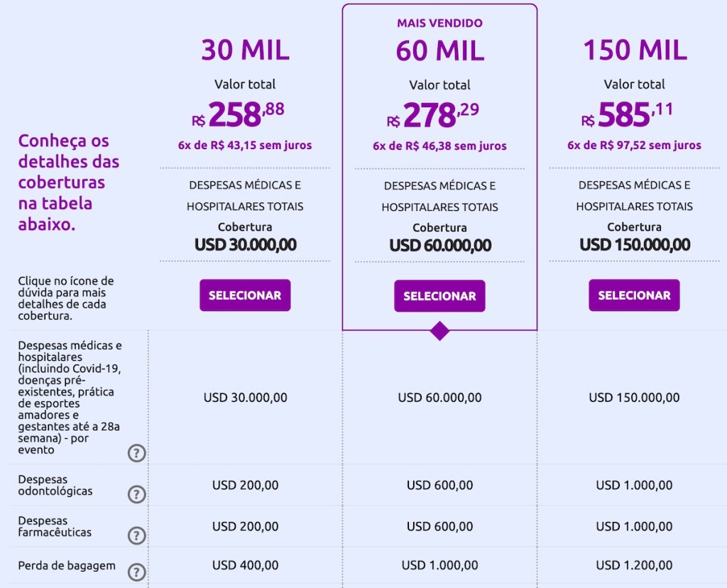The image size is (727, 588).
Task: Open help icon beside "Despesas médicas e hospitalares"
Action: (x=136, y=452)
